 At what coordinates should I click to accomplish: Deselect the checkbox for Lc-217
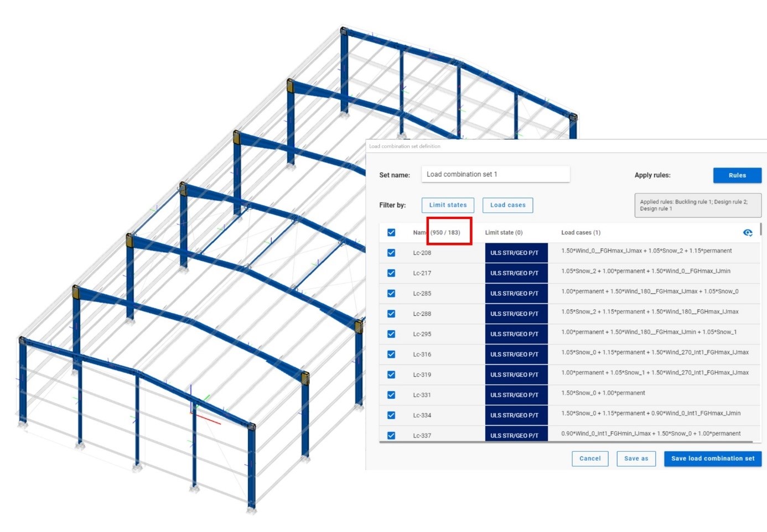[391, 273]
